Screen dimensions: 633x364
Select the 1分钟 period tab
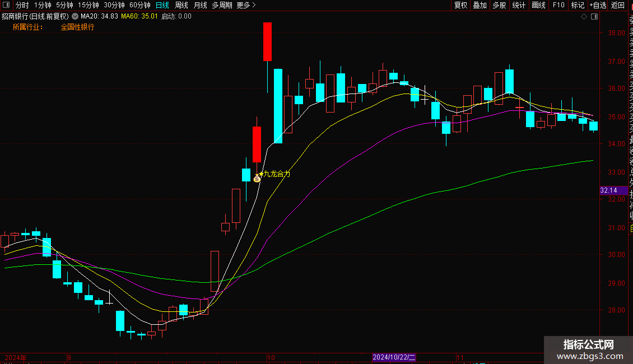click(43, 5)
